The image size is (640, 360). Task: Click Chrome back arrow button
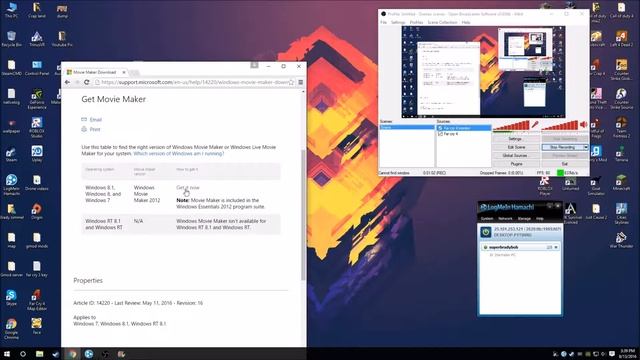[68, 82]
